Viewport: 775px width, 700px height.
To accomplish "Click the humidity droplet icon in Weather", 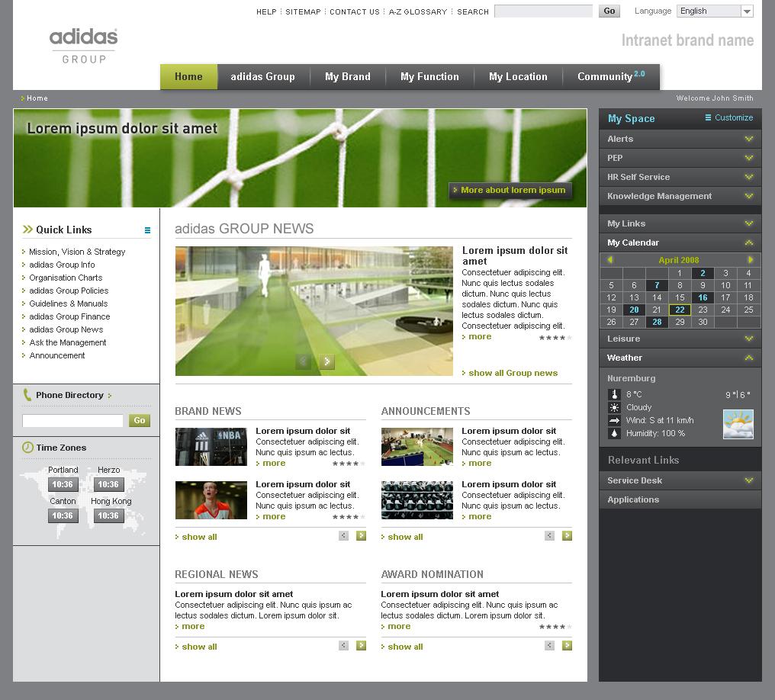I will (x=614, y=433).
